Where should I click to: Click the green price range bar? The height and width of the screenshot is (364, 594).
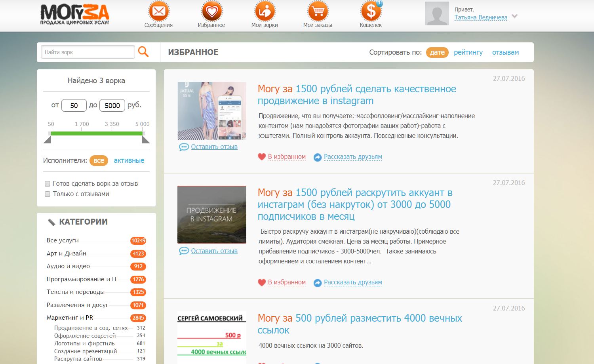tap(97, 133)
